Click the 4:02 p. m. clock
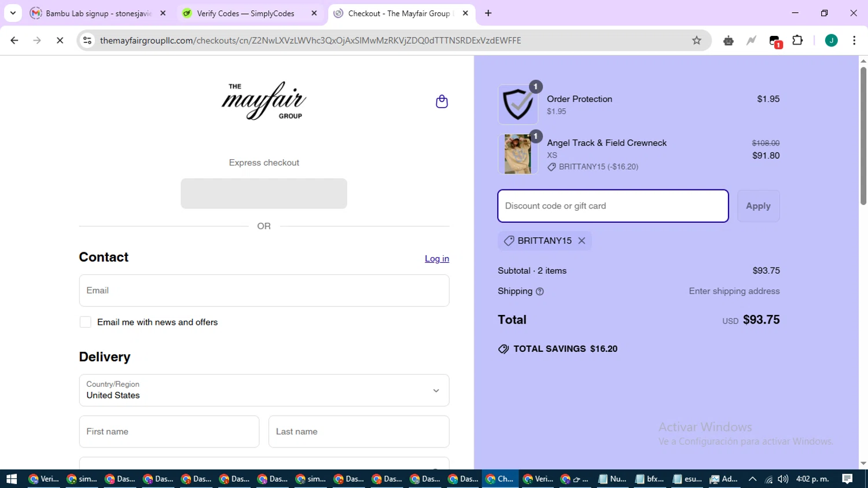868x488 pixels. (812, 479)
